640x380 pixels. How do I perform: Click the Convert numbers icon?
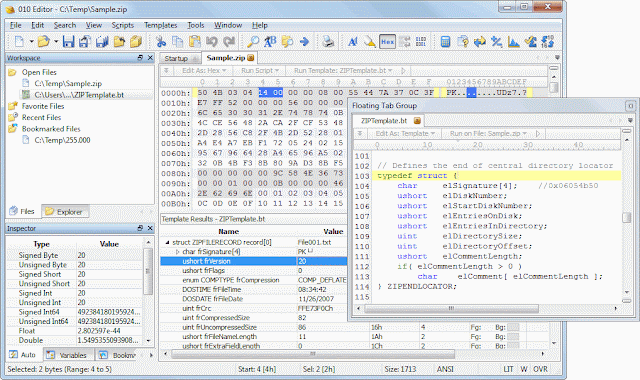[548, 41]
